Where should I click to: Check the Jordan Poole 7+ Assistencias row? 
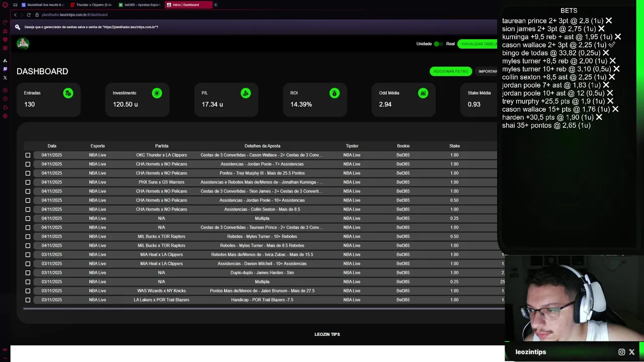28,164
